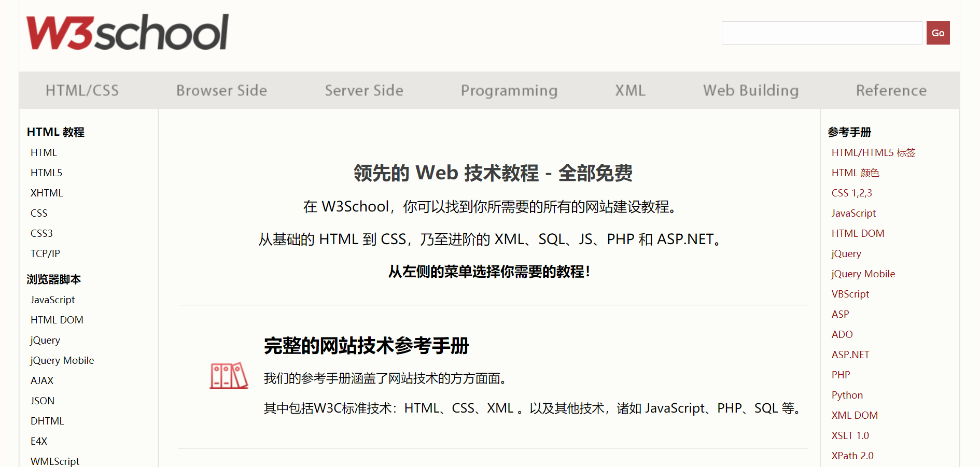This screenshot has width=980, height=467.
Task: Open the Browser Side navigation menu
Action: coord(221,90)
